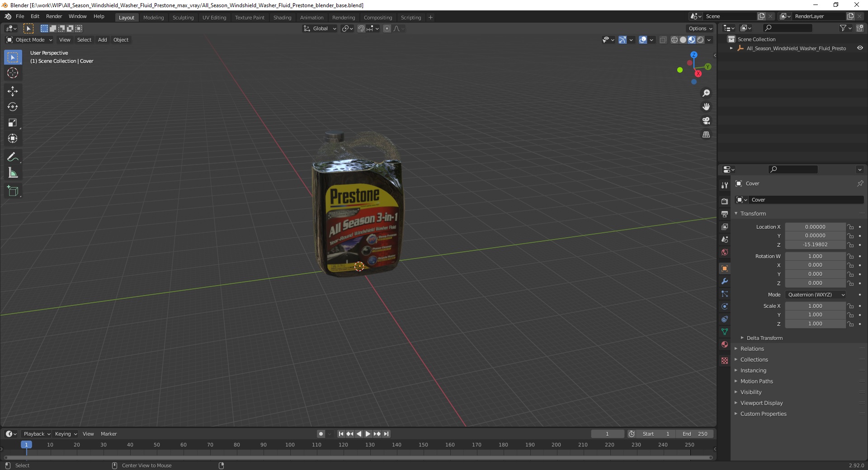Click the Pan hand viewport icon
868x470 pixels.
(x=706, y=107)
